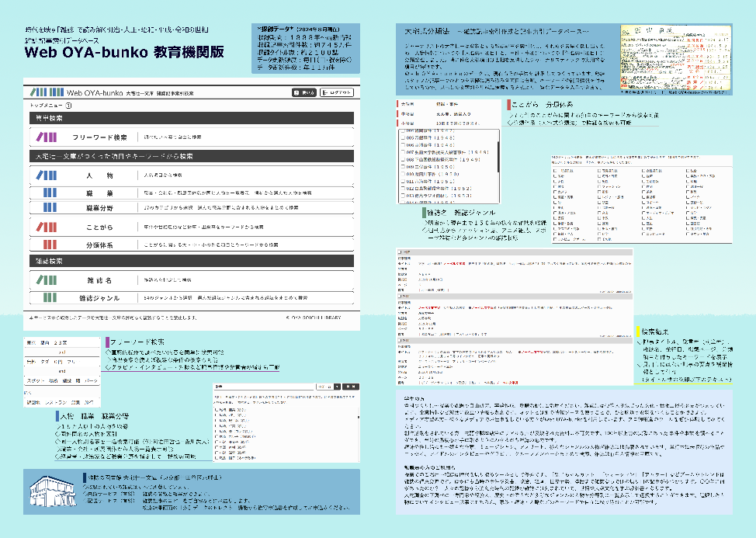
Task: Click the blue books icon beside 人物
Action: click(x=47, y=175)
